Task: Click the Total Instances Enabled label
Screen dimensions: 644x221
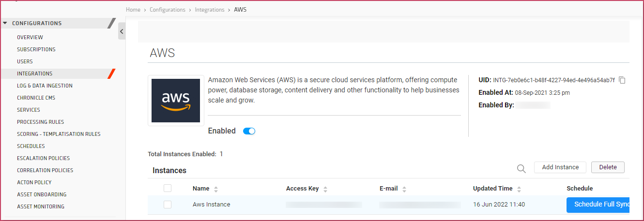Action: (182, 154)
